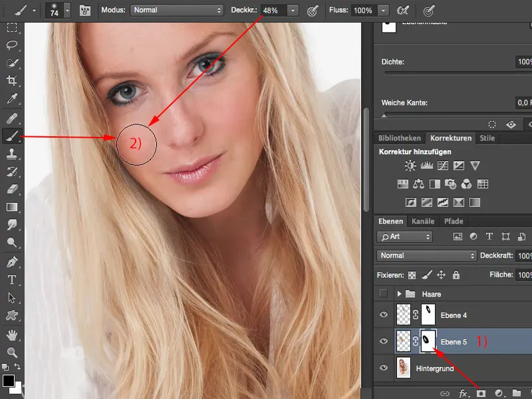This screenshot has height=399, width=532.
Task: Lock layer position
Action: [x=441, y=275]
